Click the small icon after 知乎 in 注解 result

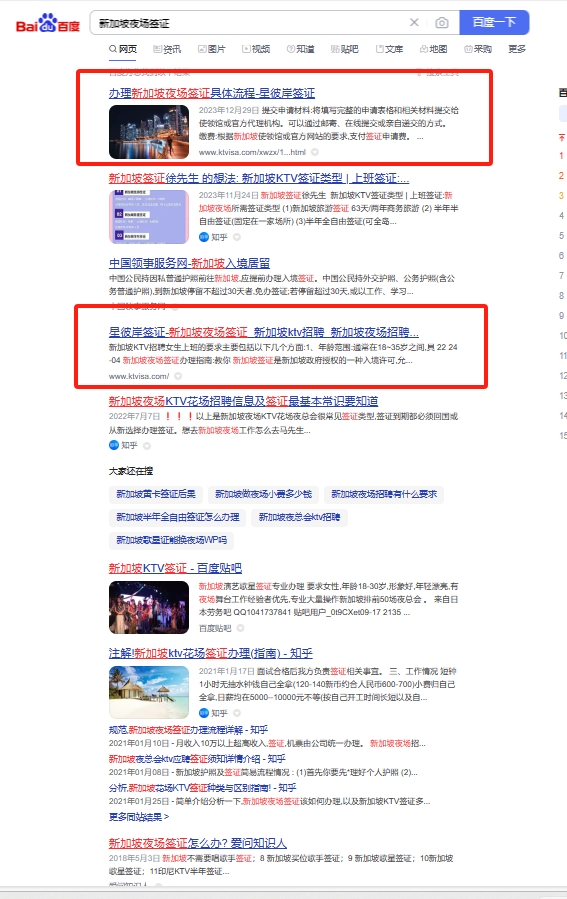coord(237,713)
